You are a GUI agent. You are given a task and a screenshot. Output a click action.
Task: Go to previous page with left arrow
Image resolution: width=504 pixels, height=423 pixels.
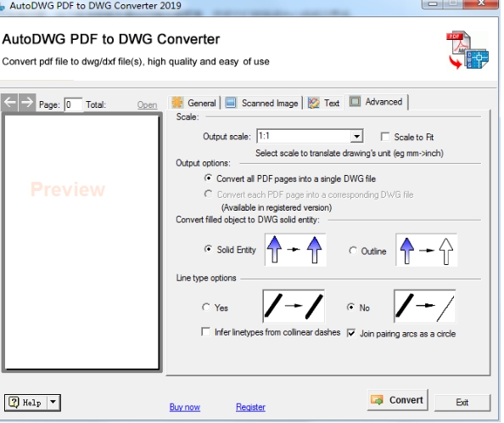click(x=10, y=103)
